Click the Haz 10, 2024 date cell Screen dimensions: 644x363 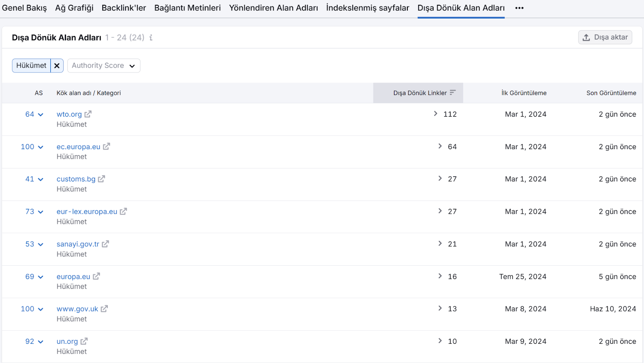coord(613,309)
